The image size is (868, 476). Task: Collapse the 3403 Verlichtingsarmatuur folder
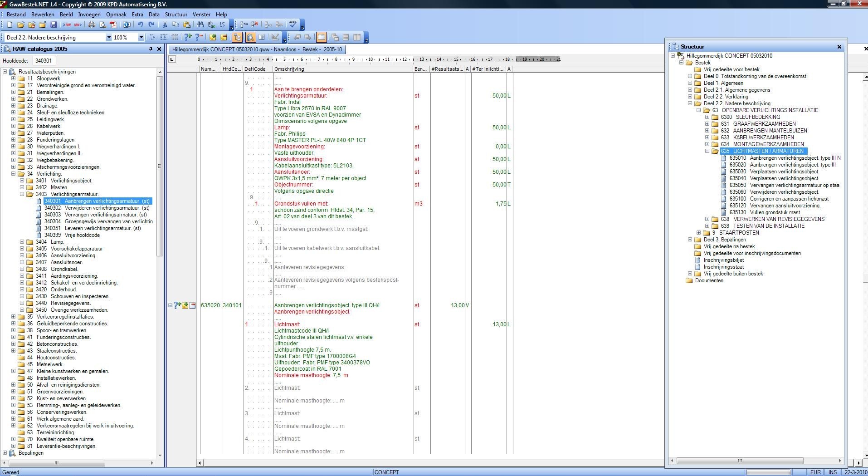coord(22,194)
